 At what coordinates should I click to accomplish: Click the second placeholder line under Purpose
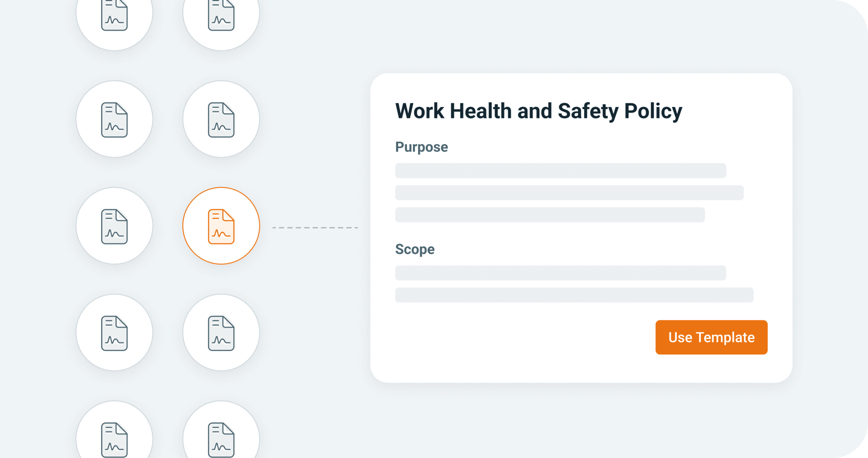[x=569, y=193]
